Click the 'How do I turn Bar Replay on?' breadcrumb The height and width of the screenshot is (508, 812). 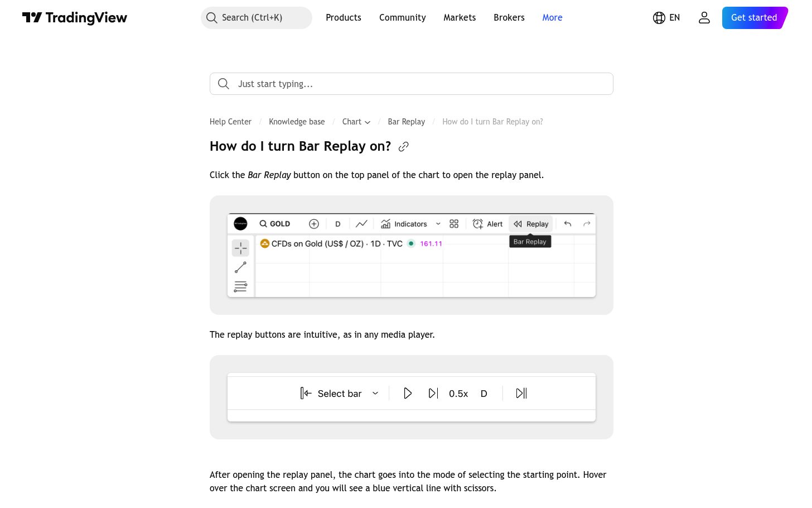492,122
